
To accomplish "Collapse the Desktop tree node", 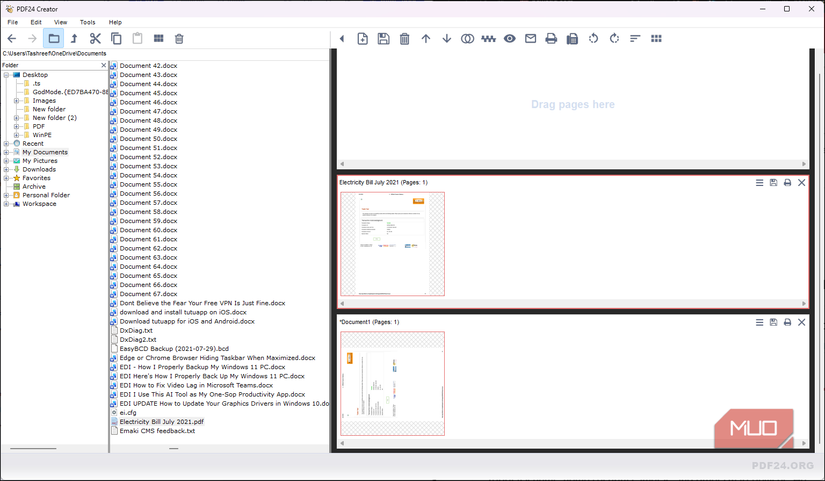I will [6, 75].
